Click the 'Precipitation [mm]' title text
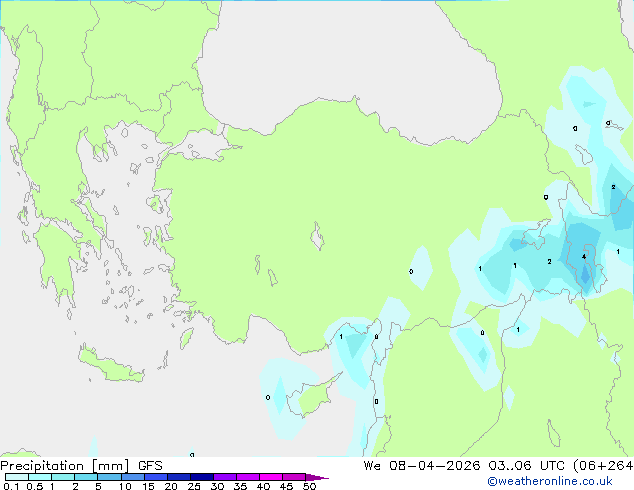Image resolution: width=634 pixels, height=490 pixels. 65,466
